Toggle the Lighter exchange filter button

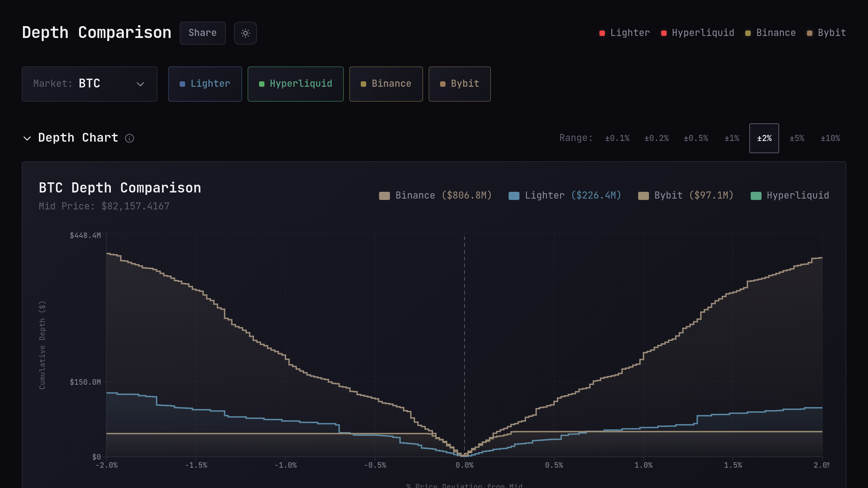(x=205, y=84)
